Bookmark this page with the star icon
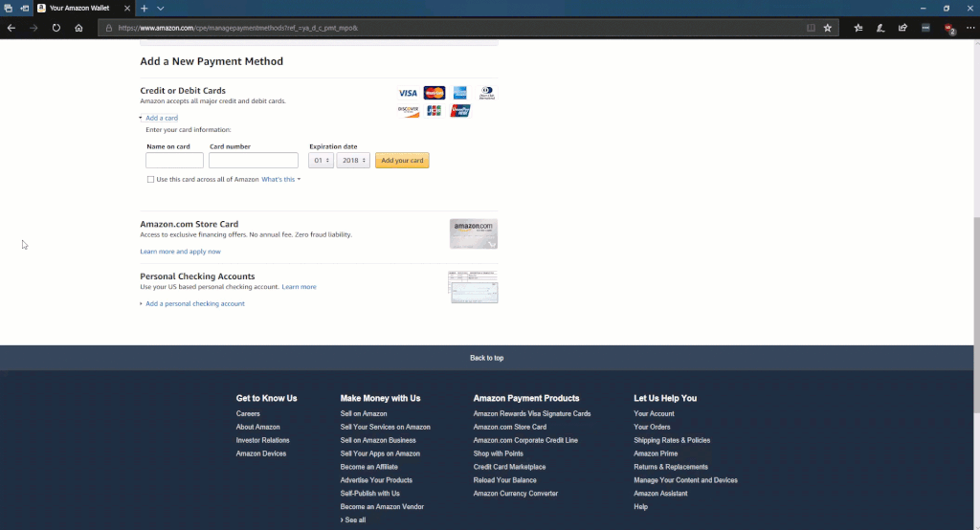The image size is (980, 530). point(828,28)
